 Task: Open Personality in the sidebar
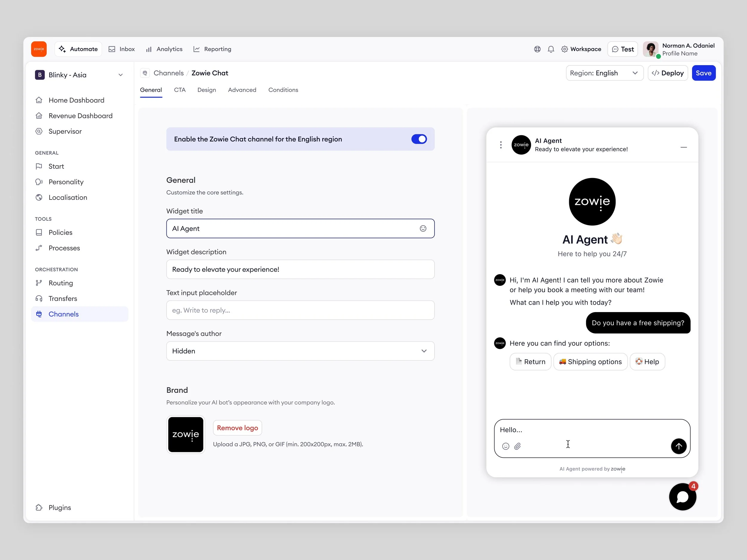(66, 182)
